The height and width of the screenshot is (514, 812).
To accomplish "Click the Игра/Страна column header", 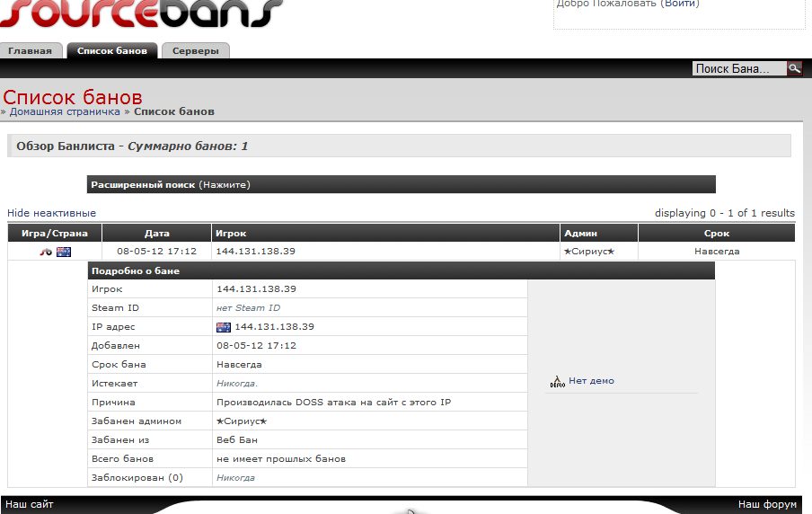I will click(x=55, y=233).
